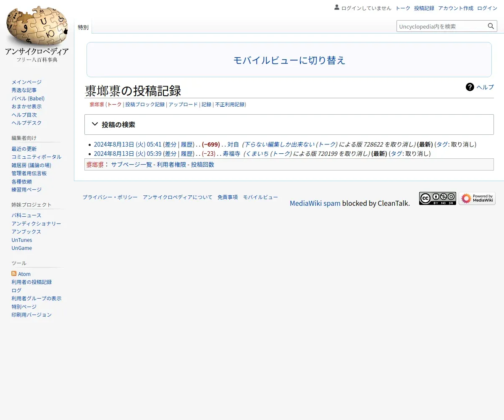The image size is (504, 420).
Task: Open the MediaWiki spam link
Action: click(315, 203)
